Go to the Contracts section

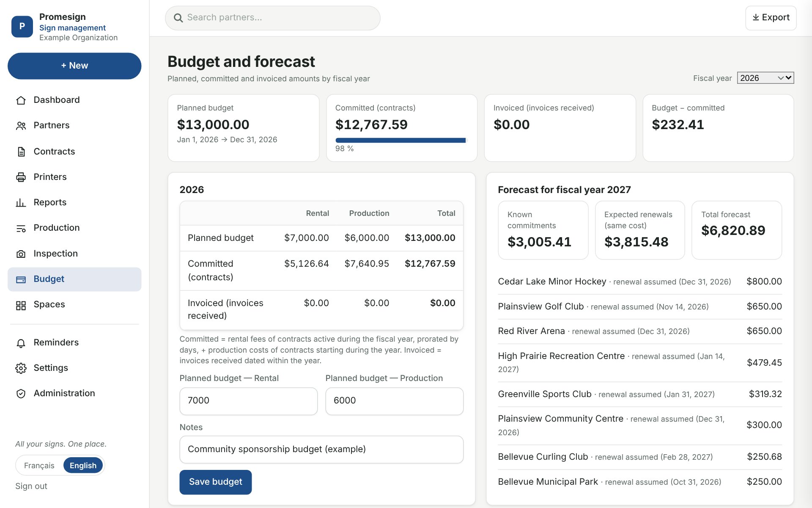pyautogui.click(x=74, y=152)
